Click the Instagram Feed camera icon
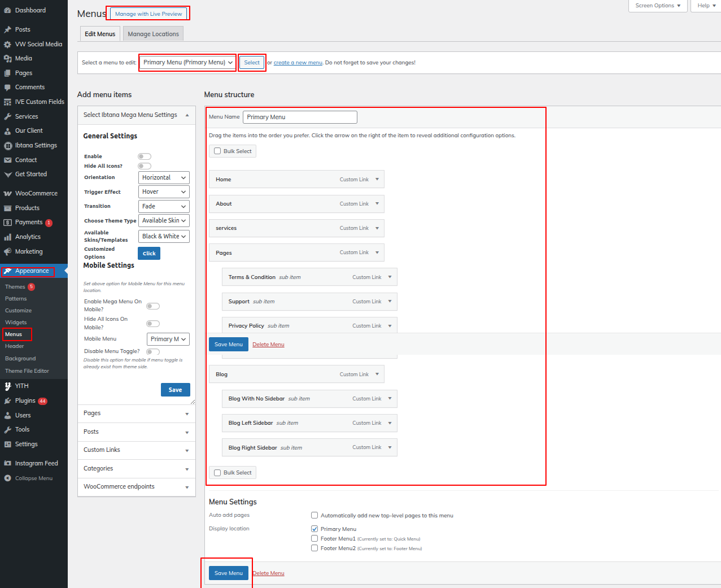This screenshot has height=588, width=721. point(7,463)
